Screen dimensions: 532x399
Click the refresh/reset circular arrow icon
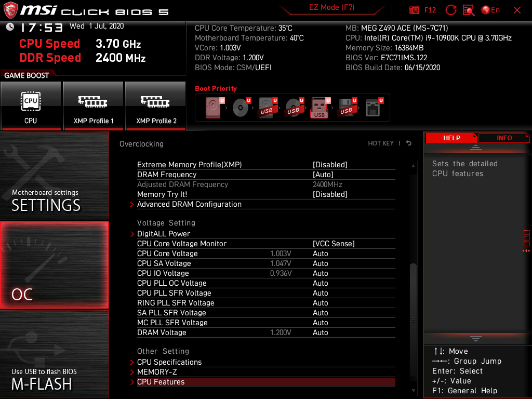pyautogui.click(x=450, y=10)
